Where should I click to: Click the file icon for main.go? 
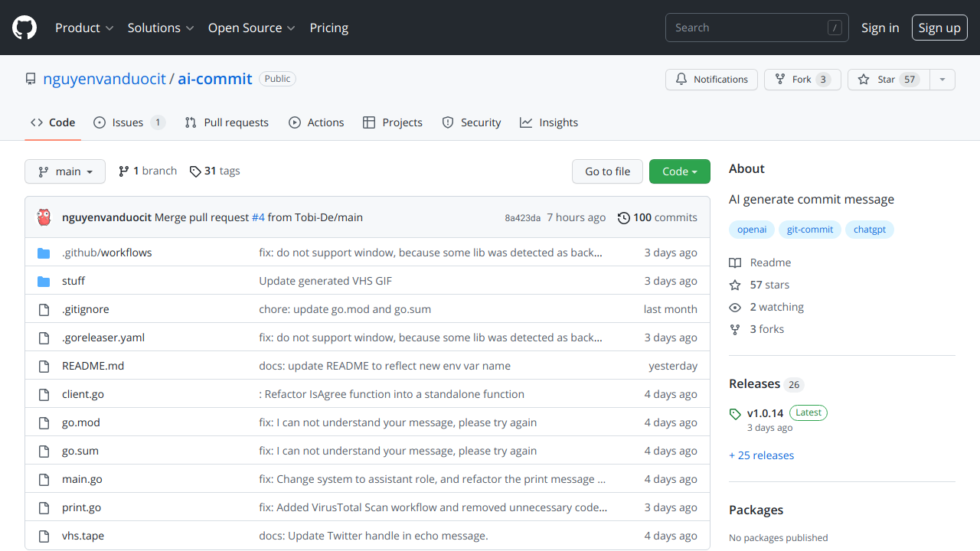pos(44,479)
